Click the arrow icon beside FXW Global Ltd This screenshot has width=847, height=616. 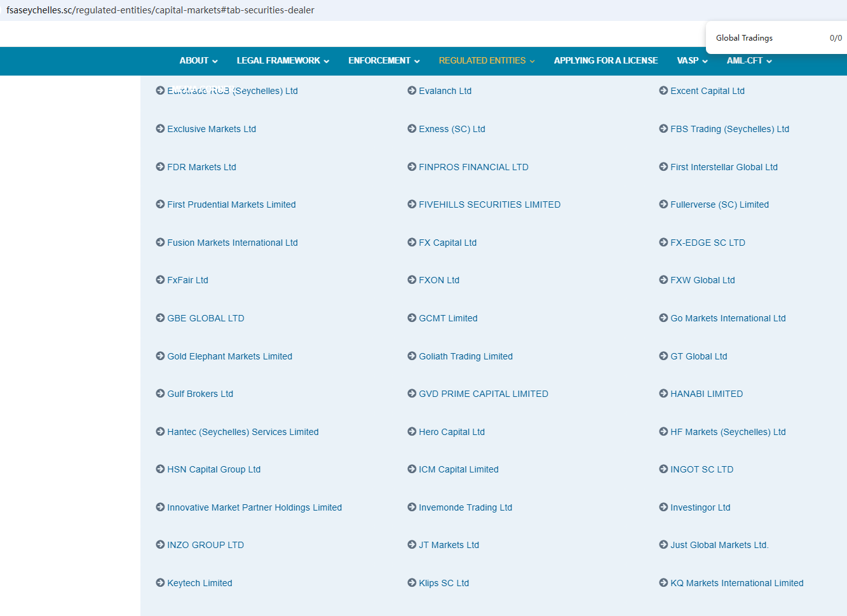click(663, 280)
